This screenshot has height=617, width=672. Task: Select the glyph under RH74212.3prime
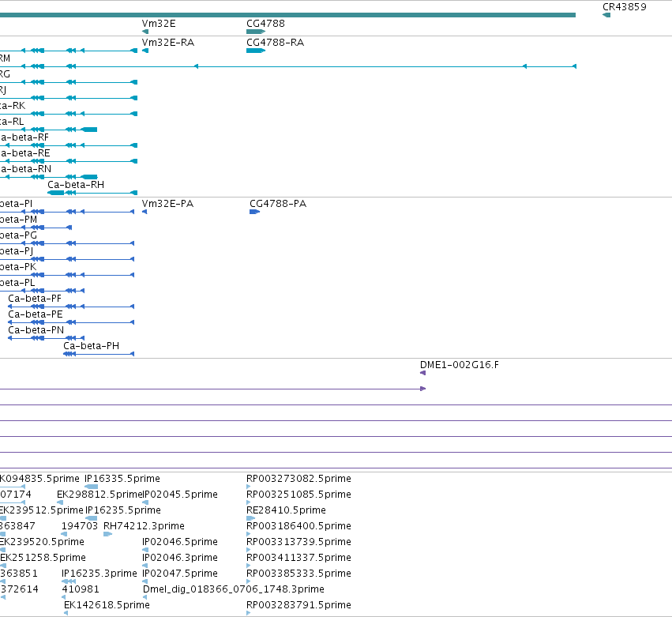click(x=107, y=534)
